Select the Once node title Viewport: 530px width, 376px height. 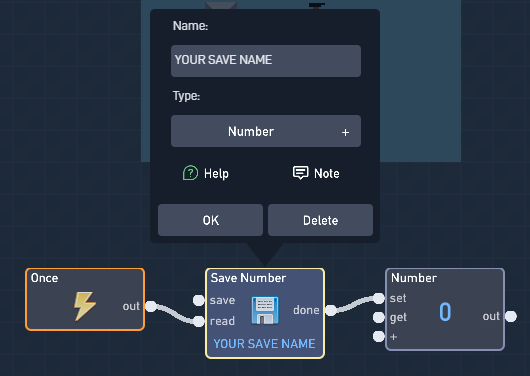point(44,278)
